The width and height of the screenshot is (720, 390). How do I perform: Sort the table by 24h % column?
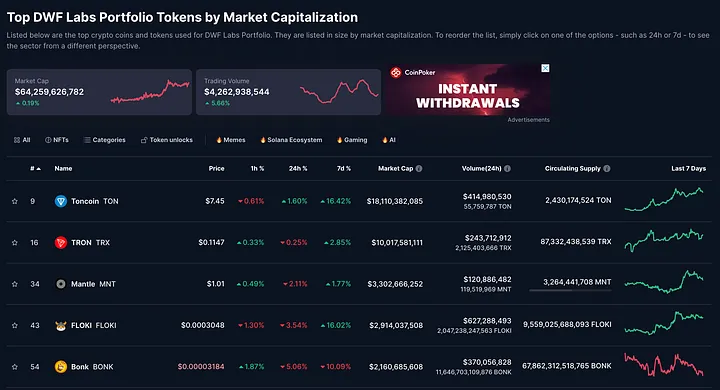point(298,169)
